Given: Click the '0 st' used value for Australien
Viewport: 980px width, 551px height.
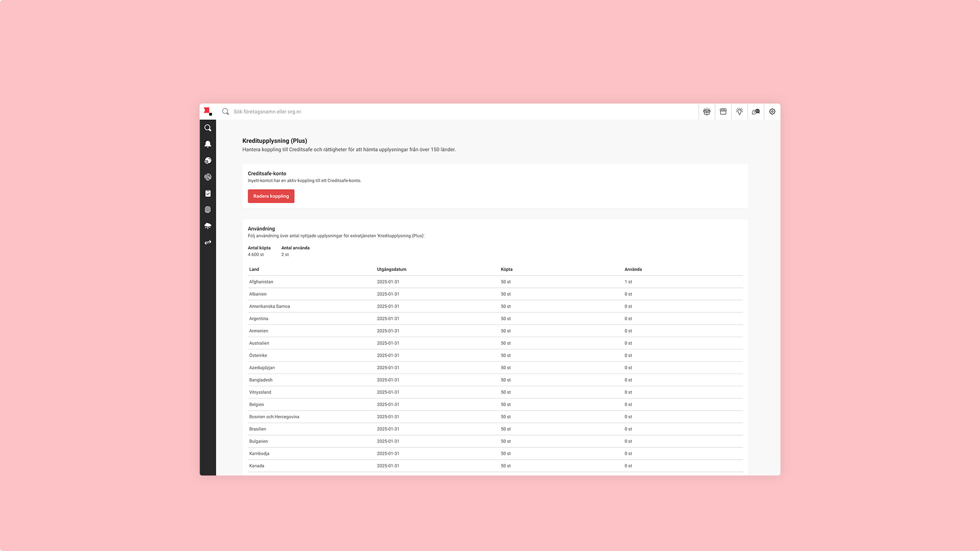Looking at the screenshot, I should (x=628, y=343).
